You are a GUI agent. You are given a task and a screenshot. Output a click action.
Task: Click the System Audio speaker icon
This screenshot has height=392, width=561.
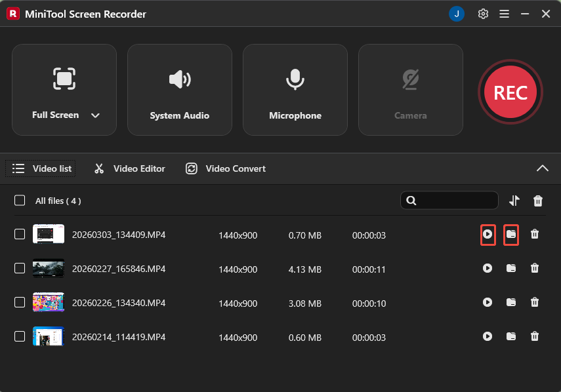179,79
